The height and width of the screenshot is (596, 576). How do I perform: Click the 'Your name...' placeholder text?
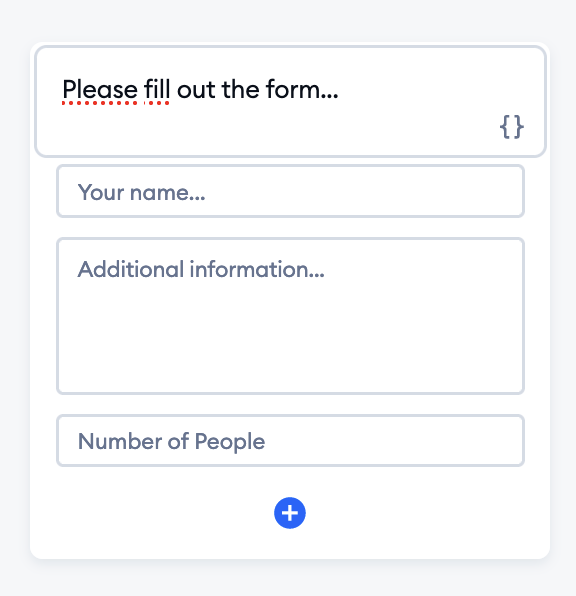tap(141, 192)
